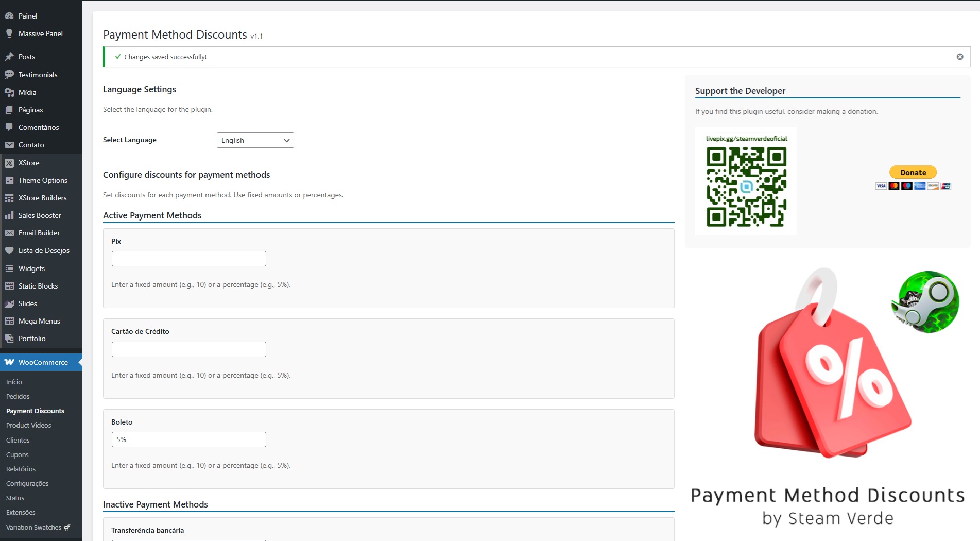Click the Comentários comment icon
Screen dimensions: 980x541
(x=9, y=127)
